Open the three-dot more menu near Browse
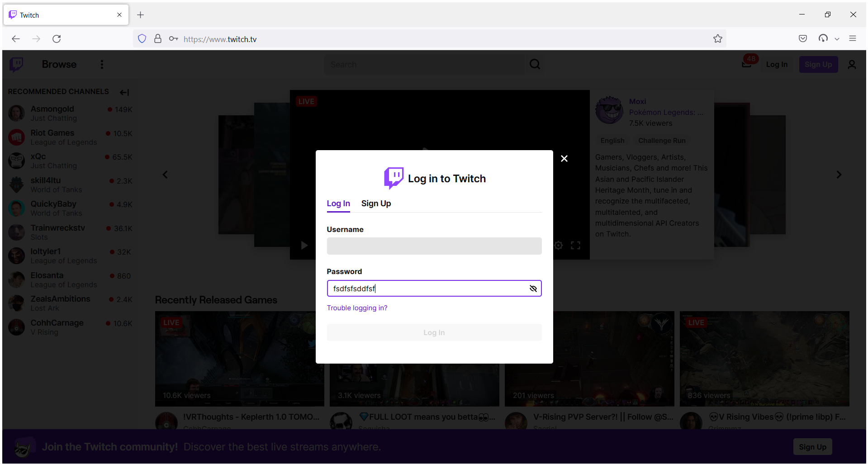Image resolution: width=868 pixels, height=464 pixels. pos(102,65)
